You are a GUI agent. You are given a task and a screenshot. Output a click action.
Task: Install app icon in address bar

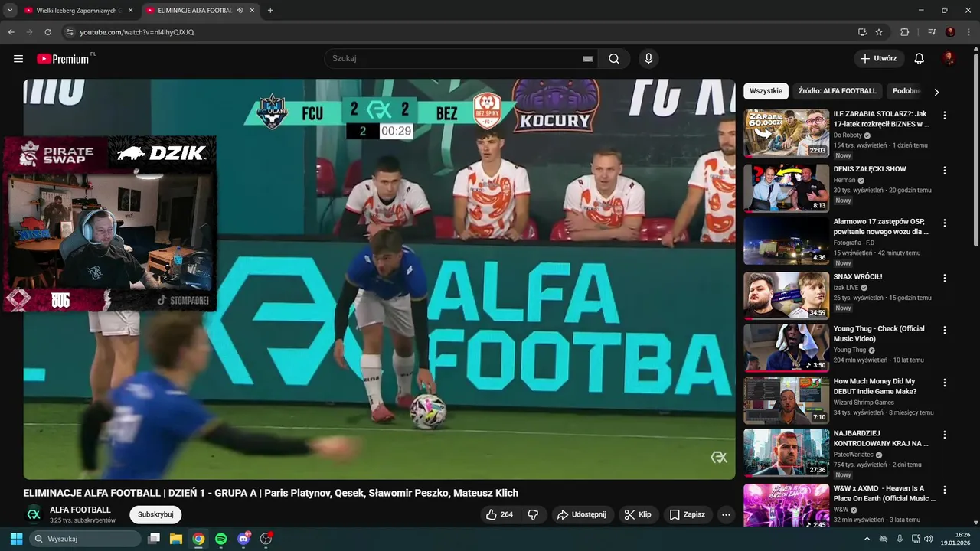(x=862, y=32)
